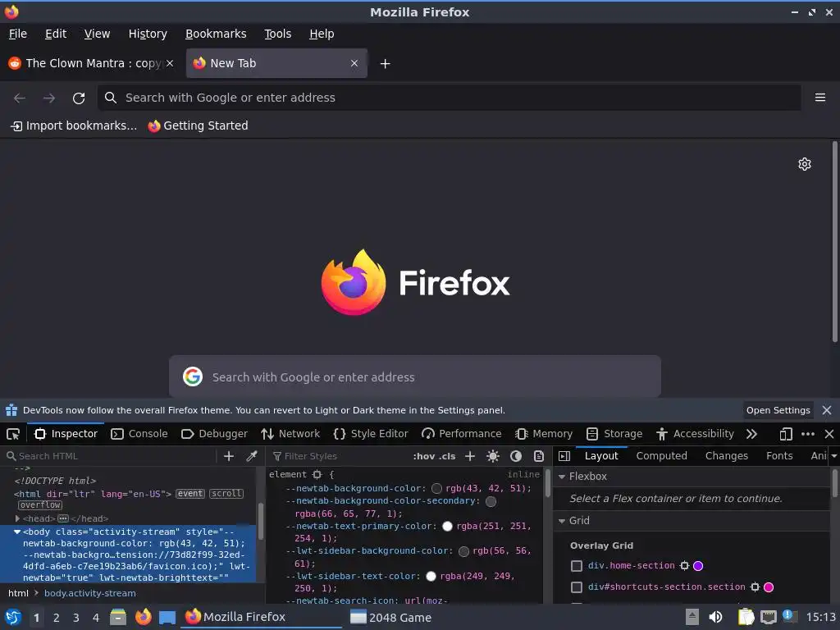Click the scroll badge on the html element
Screen dimensions: 840x630
coord(226,493)
